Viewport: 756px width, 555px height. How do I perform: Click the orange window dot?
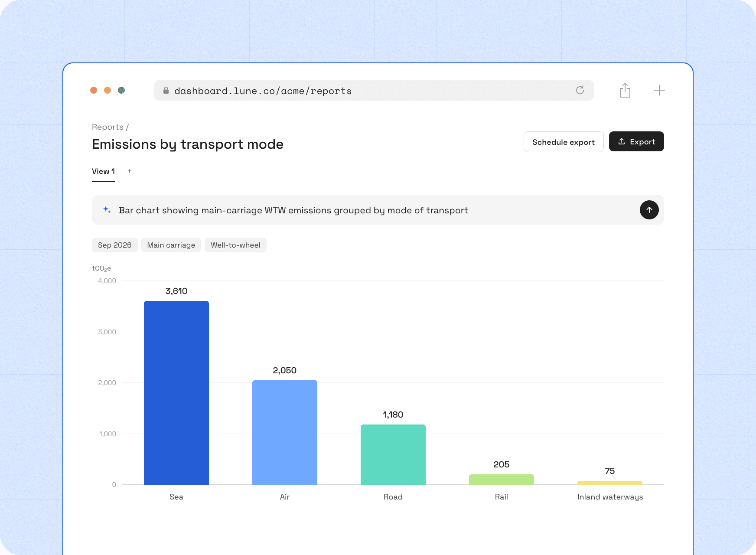click(x=108, y=90)
